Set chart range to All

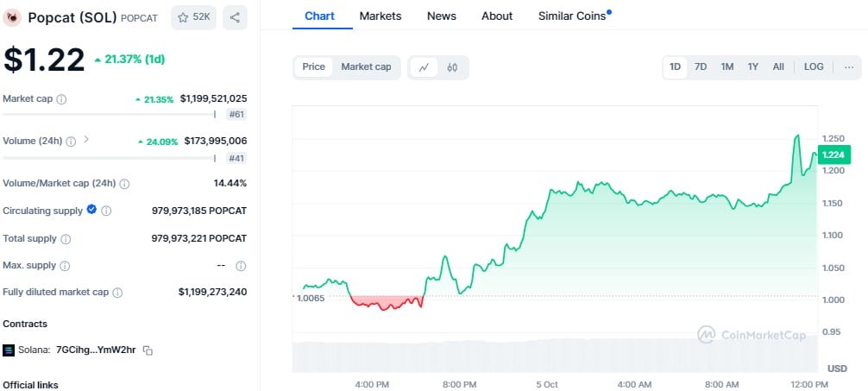pyautogui.click(x=778, y=67)
